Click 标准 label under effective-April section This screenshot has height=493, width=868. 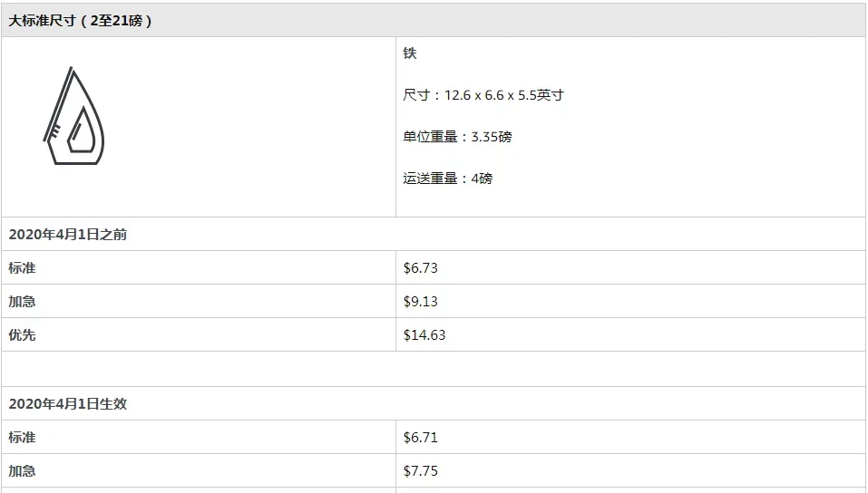click(x=22, y=437)
